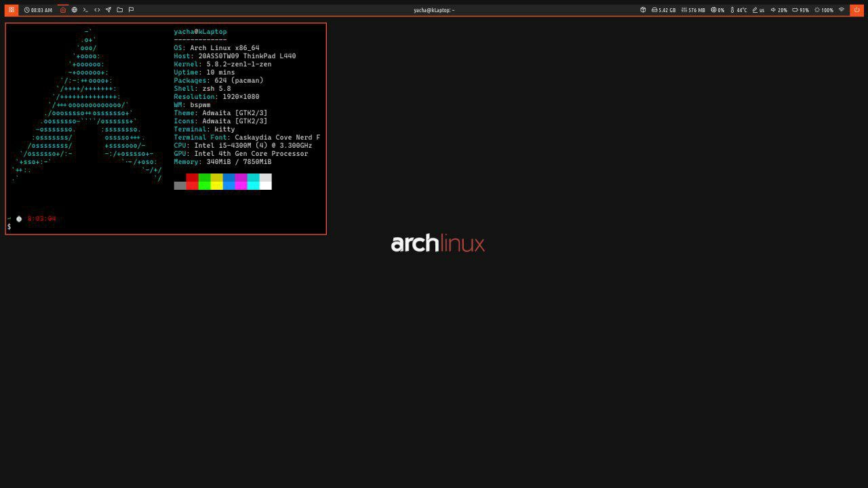The image size is (868, 488).
Task: Click the Memory: 340MiB / 7850MiB line
Action: click(x=222, y=162)
